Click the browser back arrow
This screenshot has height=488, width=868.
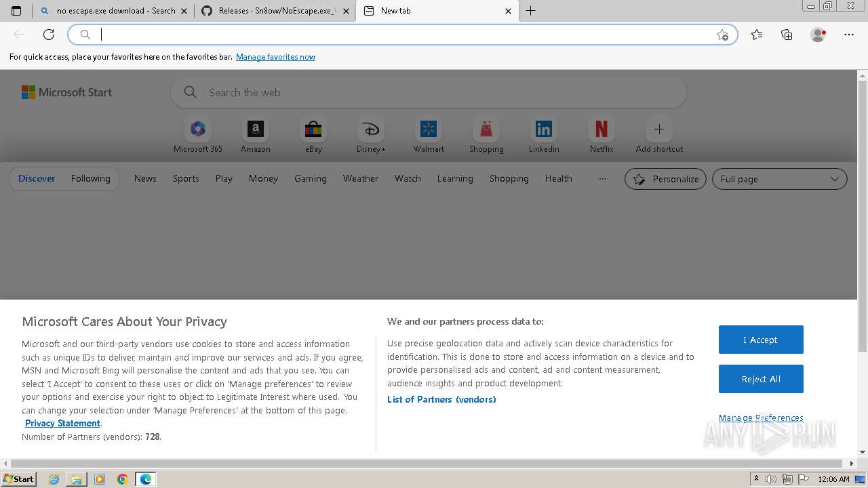click(19, 35)
